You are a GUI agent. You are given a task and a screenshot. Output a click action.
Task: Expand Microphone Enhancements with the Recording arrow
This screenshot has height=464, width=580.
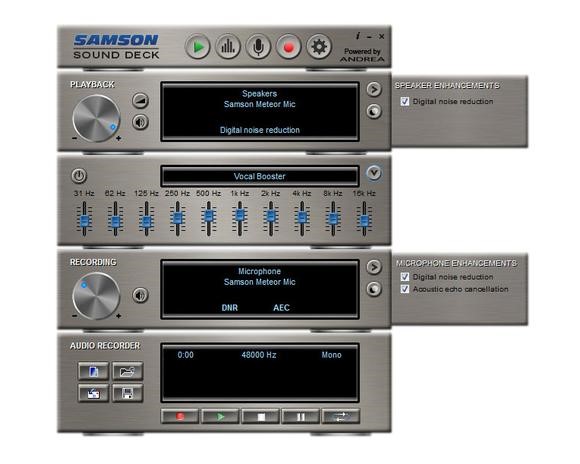point(374,267)
